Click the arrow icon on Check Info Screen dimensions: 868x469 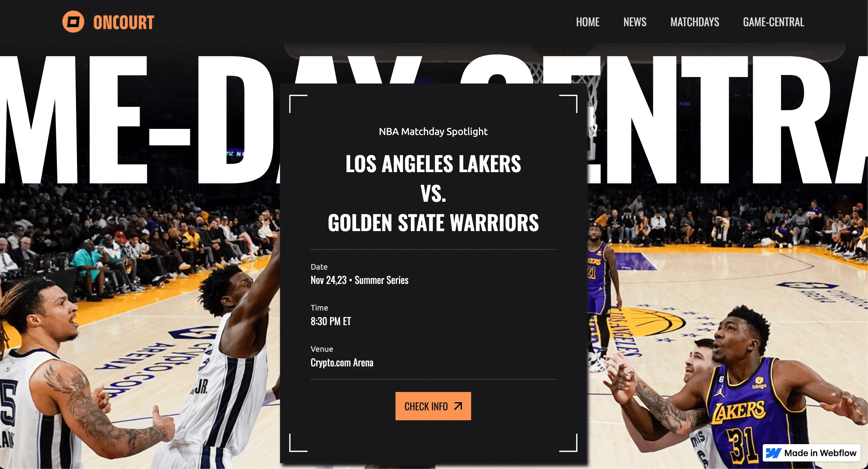pos(458,406)
